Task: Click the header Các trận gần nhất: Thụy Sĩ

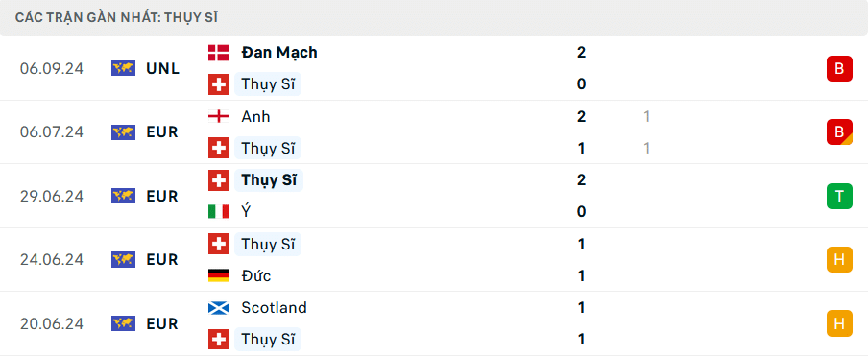Action: (116, 17)
